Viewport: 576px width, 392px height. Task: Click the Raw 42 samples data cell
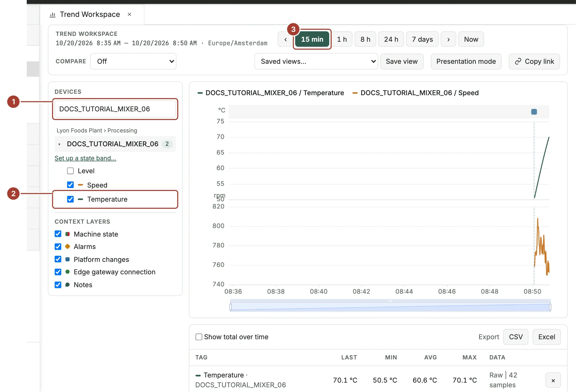coord(503,380)
